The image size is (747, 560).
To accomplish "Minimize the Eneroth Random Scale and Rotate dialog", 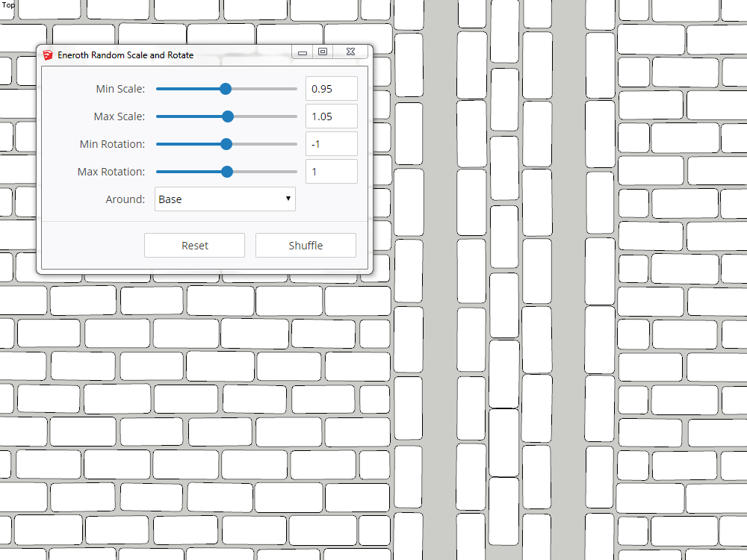I will pos(303,52).
